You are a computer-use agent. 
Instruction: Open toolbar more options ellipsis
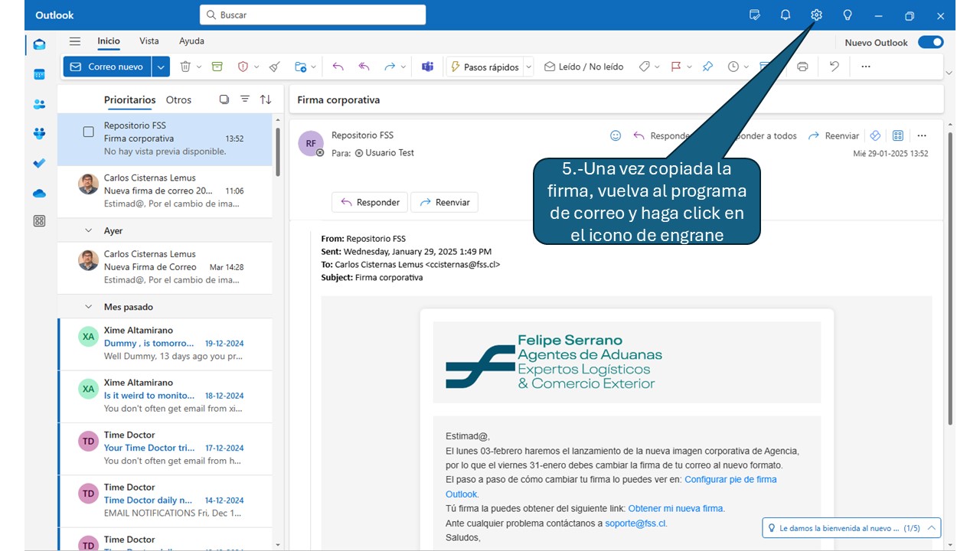pyautogui.click(x=866, y=67)
